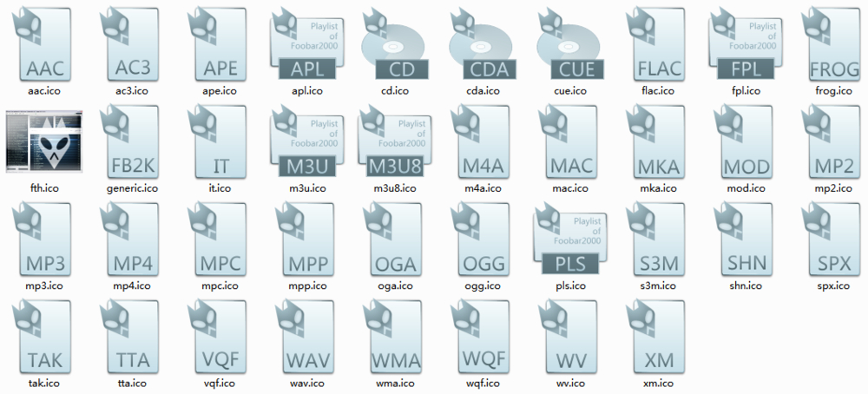
Task: Select the CD disc icon
Action: pyautogui.click(x=396, y=44)
